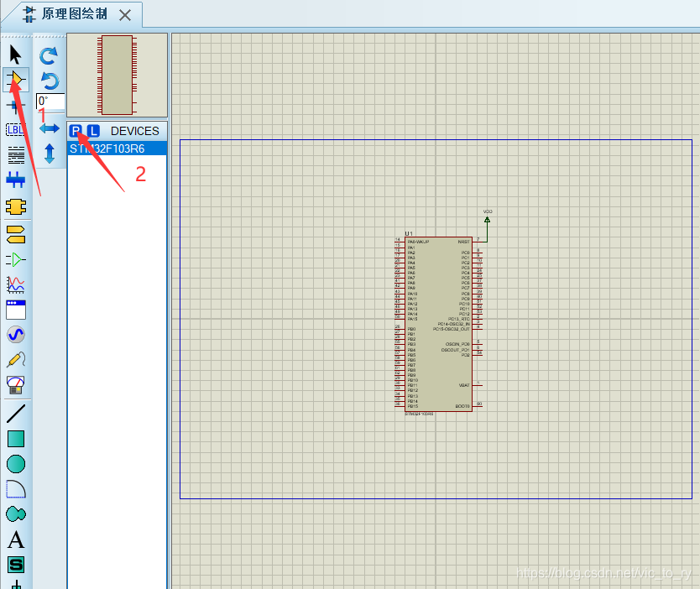Select the Subcircuit Mode tool
The height and width of the screenshot is (589, 700).
point(16,206)
